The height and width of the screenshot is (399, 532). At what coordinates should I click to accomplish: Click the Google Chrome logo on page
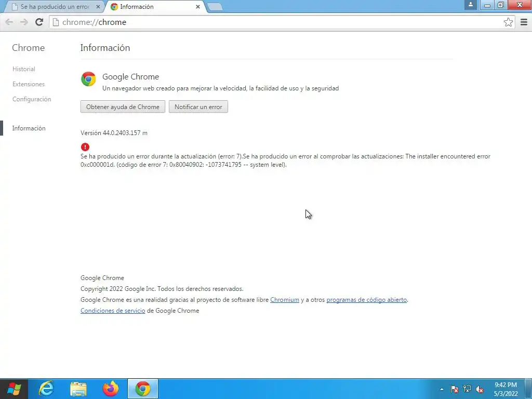[x=88, y=79]
